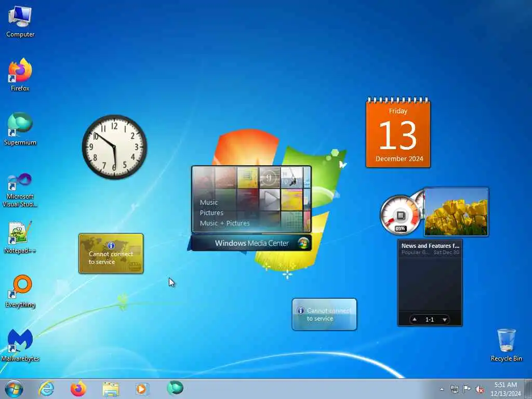Click the Windows Media Center title bar

pyautogui.click(x=251, y=243)
